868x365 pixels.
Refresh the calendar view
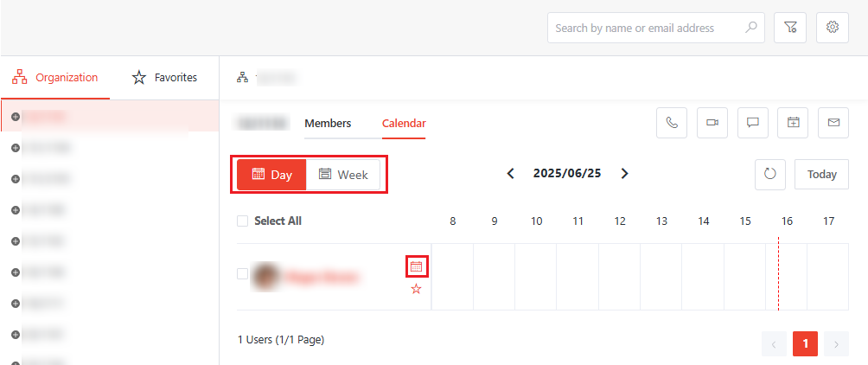[770, 174]
